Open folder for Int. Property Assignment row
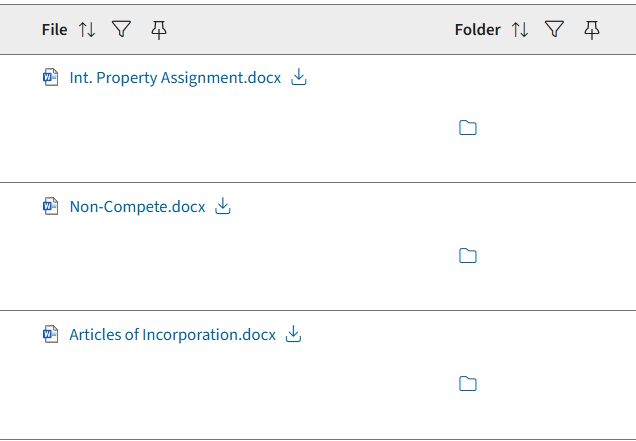636x441 pixels. (467, 128)
